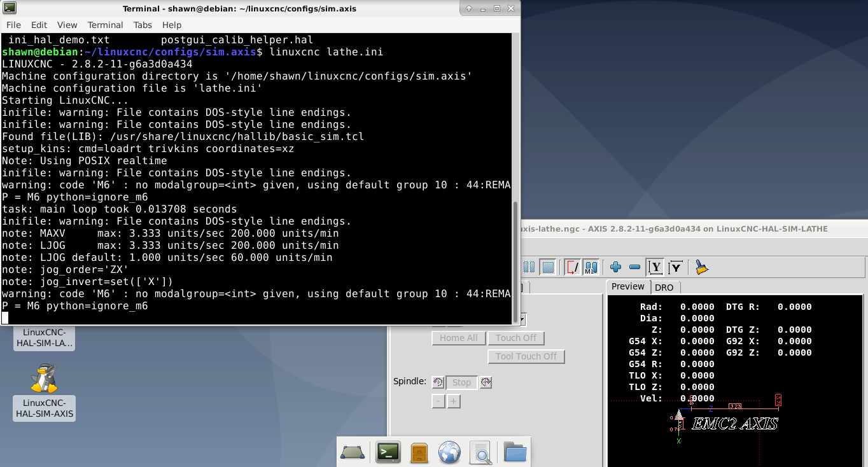868x467 pixels.
Task: Click the terminal window icon in title bar
Action: [x=10, y=8]
